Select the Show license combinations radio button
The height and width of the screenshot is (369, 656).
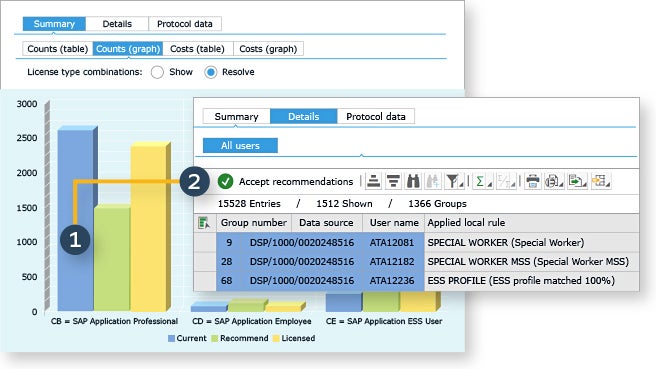tap(157, 72)
